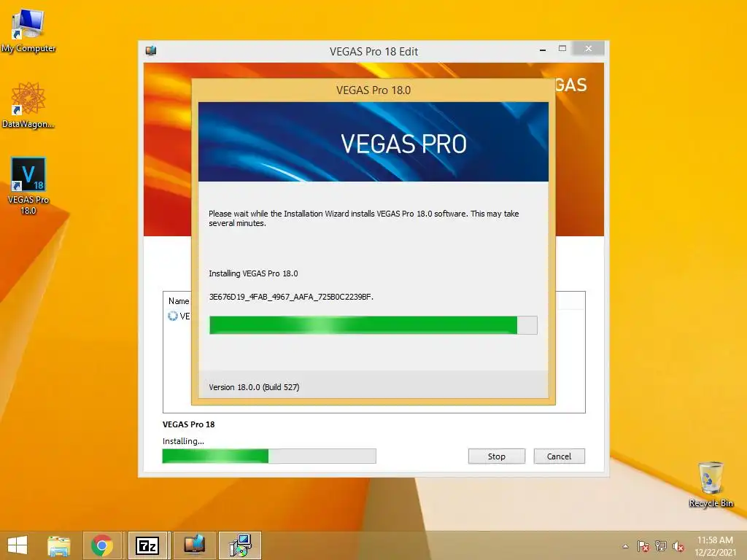Open File Explorer from the taskbar
The image size is (747, 560).
58,545
